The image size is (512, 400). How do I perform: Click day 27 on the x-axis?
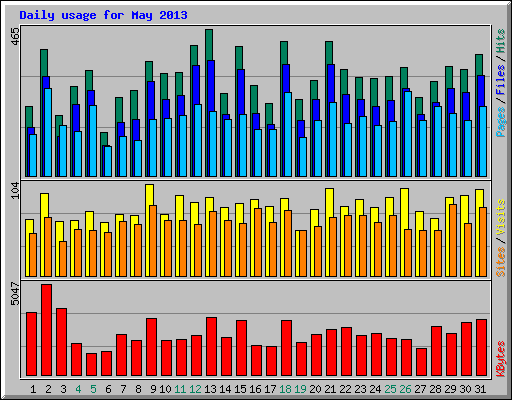420,389
